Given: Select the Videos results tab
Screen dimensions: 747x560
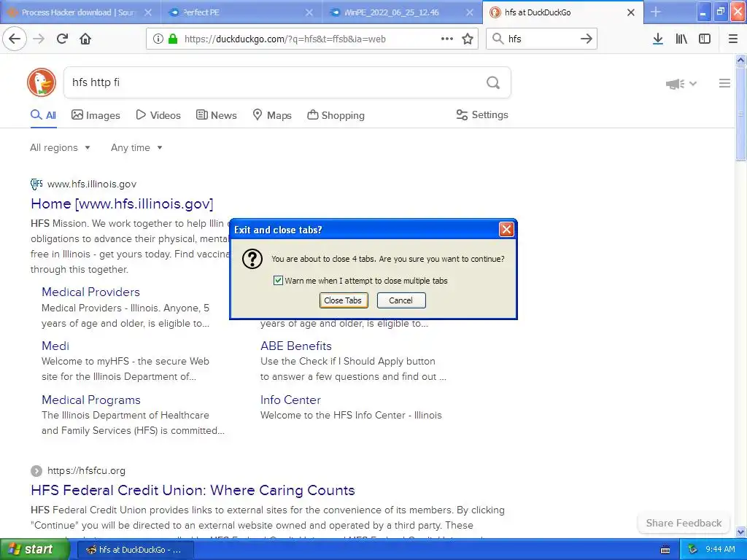Looking at the screenshot, I should [x=158, y=115].
